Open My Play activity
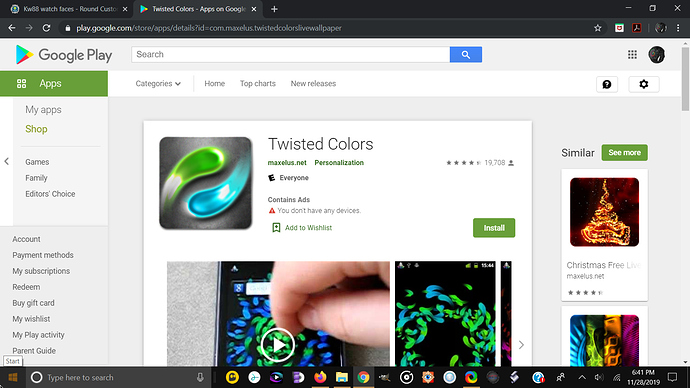 pyautogui.click(x=38, y=335)
